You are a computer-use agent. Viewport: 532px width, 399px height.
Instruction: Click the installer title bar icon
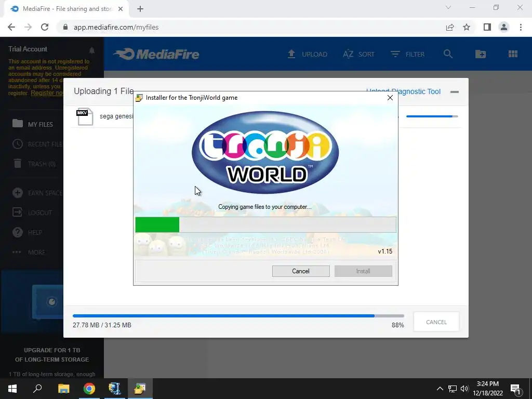[139, 98]
